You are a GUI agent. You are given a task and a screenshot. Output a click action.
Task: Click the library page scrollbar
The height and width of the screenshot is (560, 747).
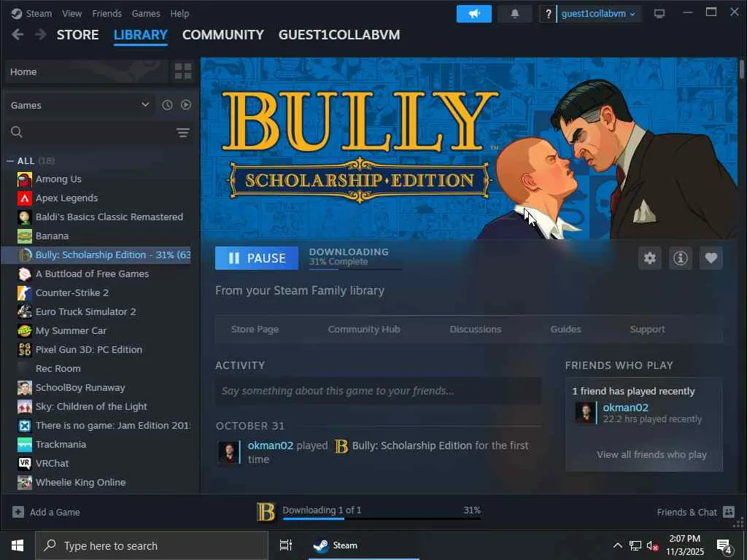742,69
